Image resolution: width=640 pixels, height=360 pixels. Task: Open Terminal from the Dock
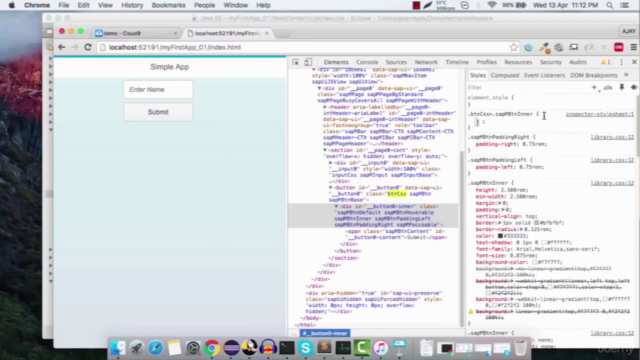287,348
